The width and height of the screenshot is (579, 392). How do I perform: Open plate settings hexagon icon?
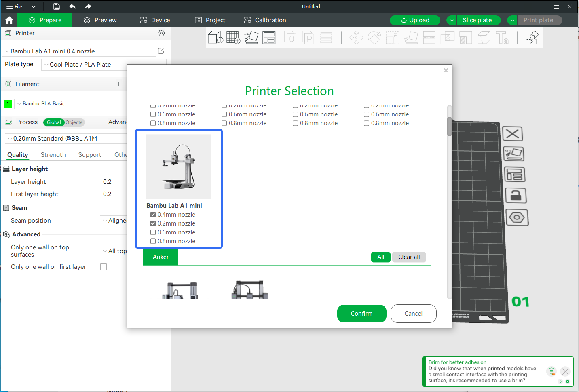[517, 218]
